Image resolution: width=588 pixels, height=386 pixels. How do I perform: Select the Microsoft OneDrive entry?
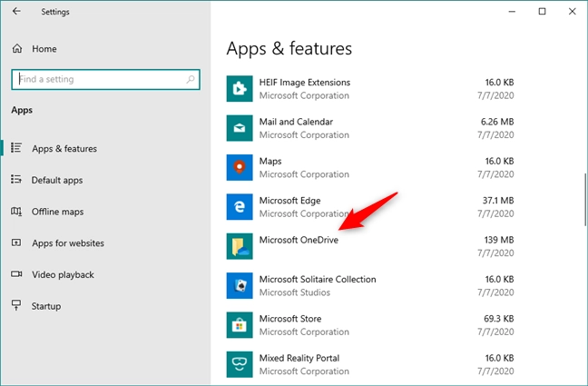370,246
